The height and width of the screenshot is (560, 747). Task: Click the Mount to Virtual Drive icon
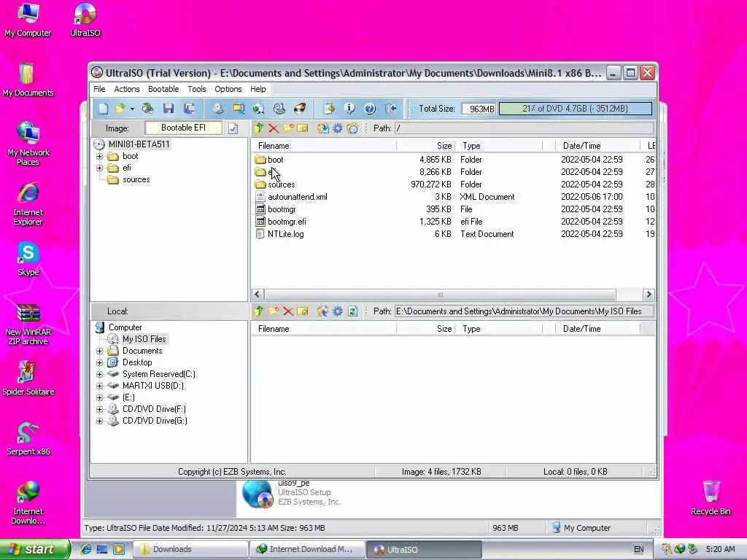coord(279,109)
